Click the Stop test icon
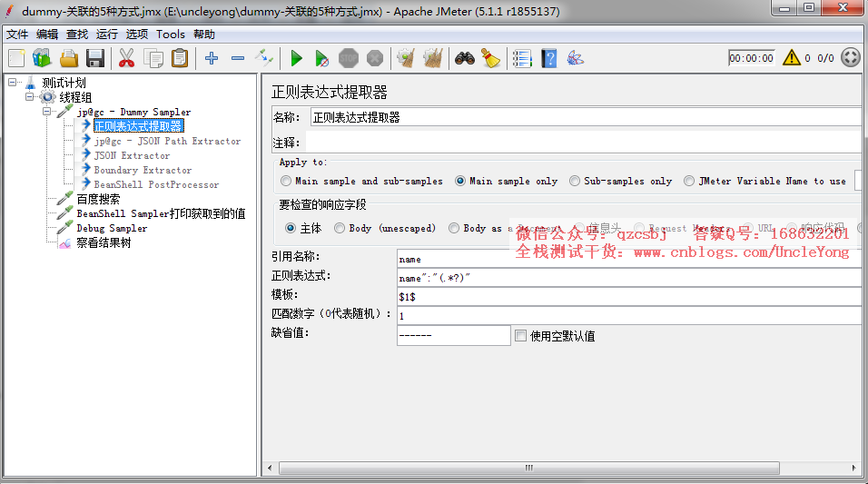 pos(349,58)
